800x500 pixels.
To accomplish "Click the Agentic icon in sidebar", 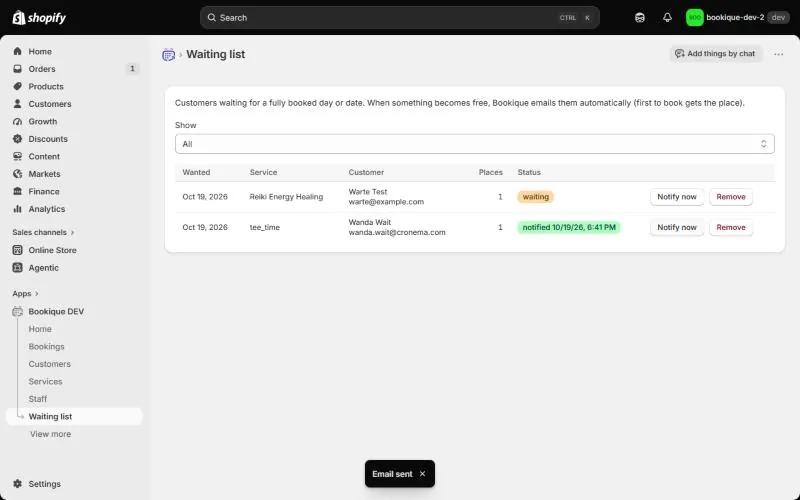I will tap(17, 267).
